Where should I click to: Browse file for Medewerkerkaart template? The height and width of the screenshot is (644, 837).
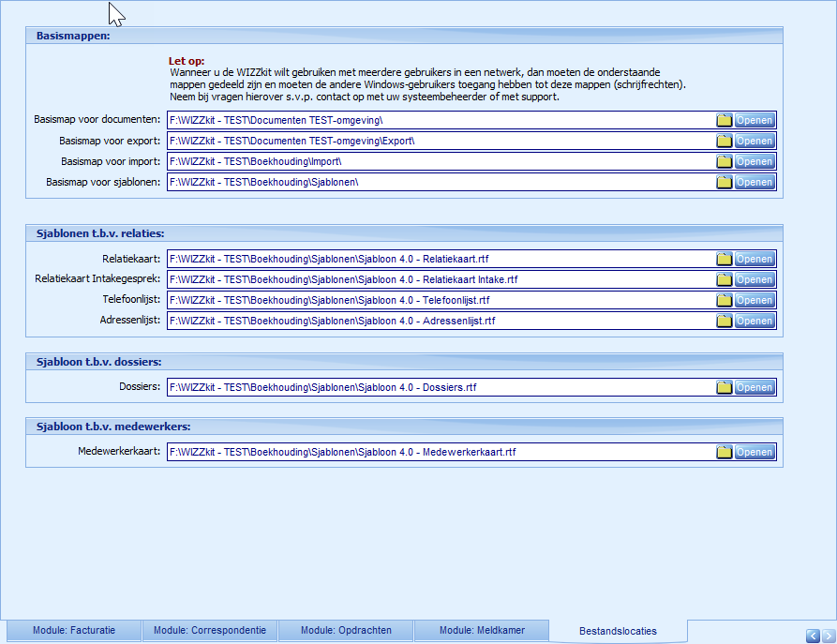click(724, 452)
